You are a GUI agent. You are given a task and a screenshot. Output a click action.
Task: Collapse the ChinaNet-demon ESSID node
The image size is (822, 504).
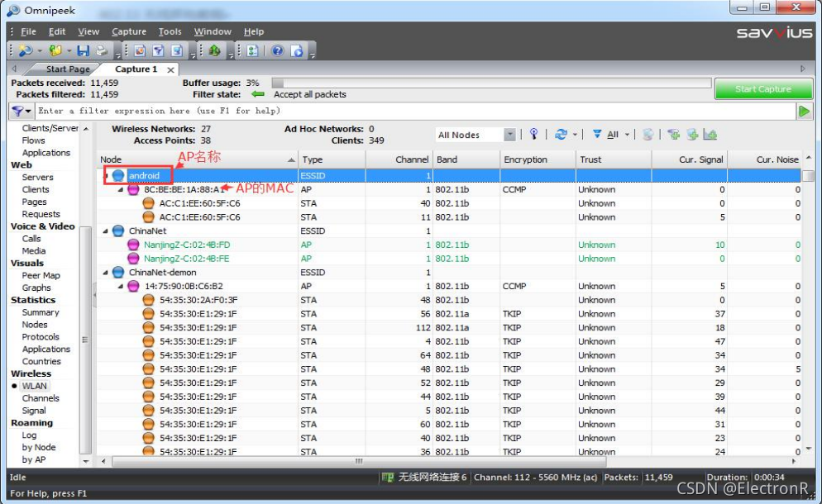point(105,273)
